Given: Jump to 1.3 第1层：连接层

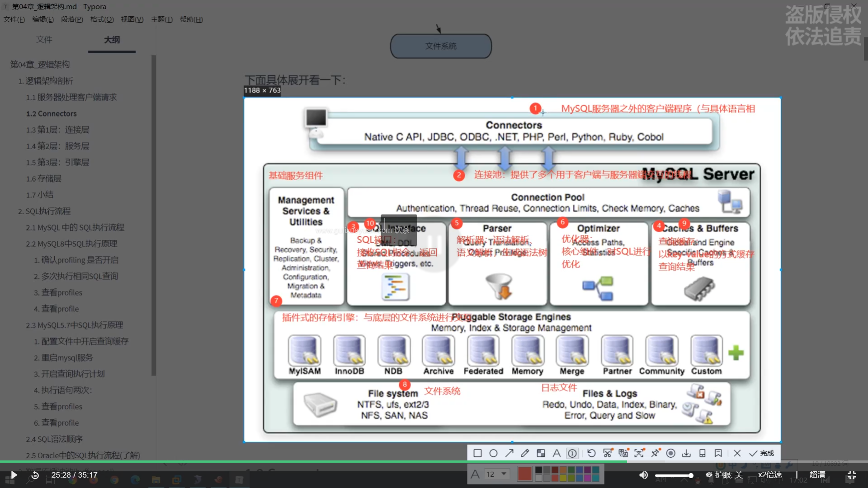Looking at the screenshot, I should click(57, 130).
